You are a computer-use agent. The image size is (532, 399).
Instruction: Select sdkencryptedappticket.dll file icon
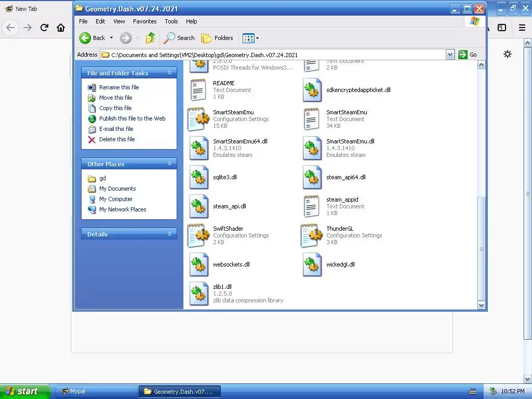coord(312,90)
